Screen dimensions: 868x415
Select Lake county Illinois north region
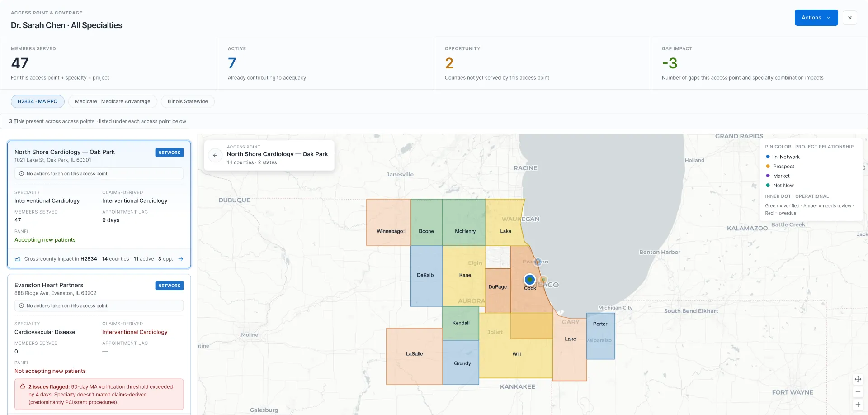504,222
